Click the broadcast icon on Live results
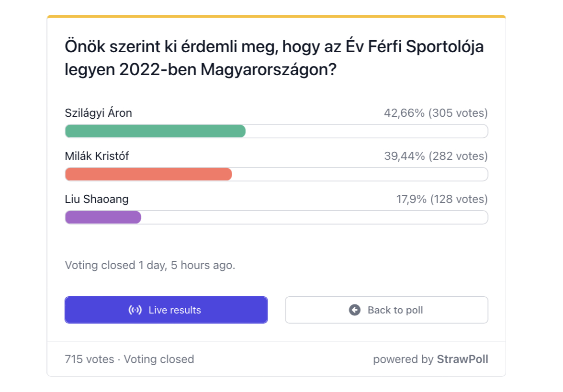This screenshot has width=563, height=392. pyautogui.click(x=135, y=310)
